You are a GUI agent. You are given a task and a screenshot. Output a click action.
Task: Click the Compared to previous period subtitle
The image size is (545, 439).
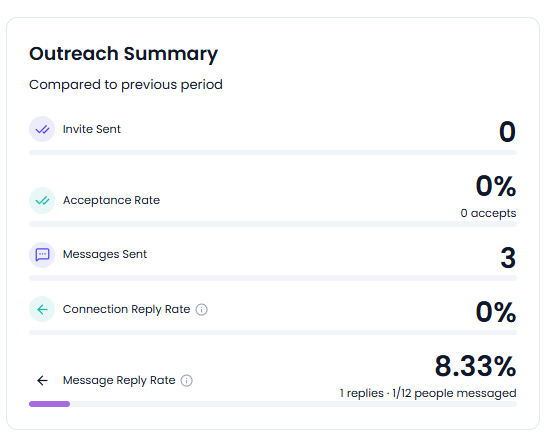126,85
